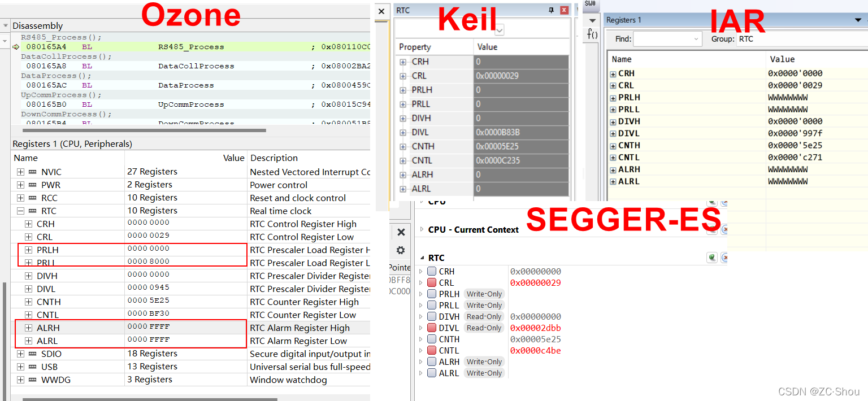Screen dimensions: 868x401
Task: Click the green icon on CPU - Current Context header
Action: [x=712, y=230]
